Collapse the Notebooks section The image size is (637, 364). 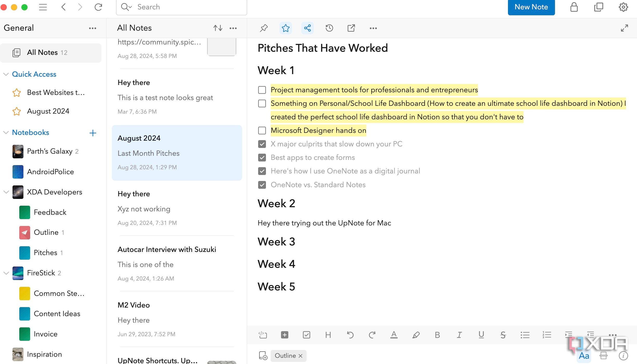click(x=6, y=133)
